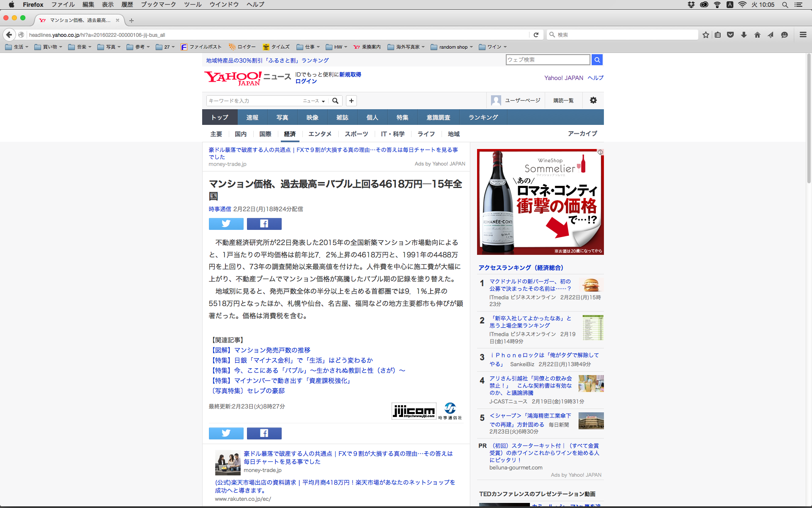The image size is (812, 508).
Task: Open the downloads arrow icon
Action: pos(744,35)
